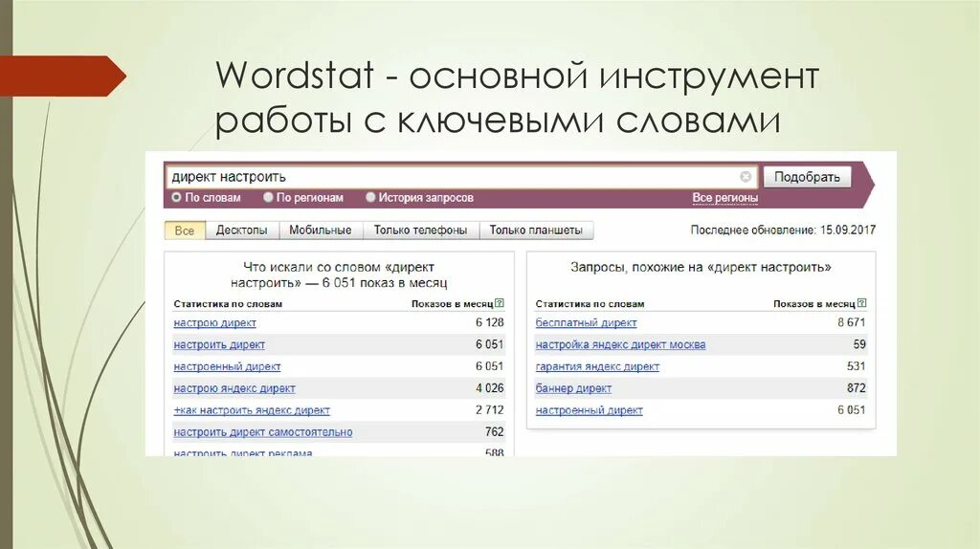Screen dimensions: 980x549
Task: Click the '59' impressions value
Action: [x=859, y=344]
